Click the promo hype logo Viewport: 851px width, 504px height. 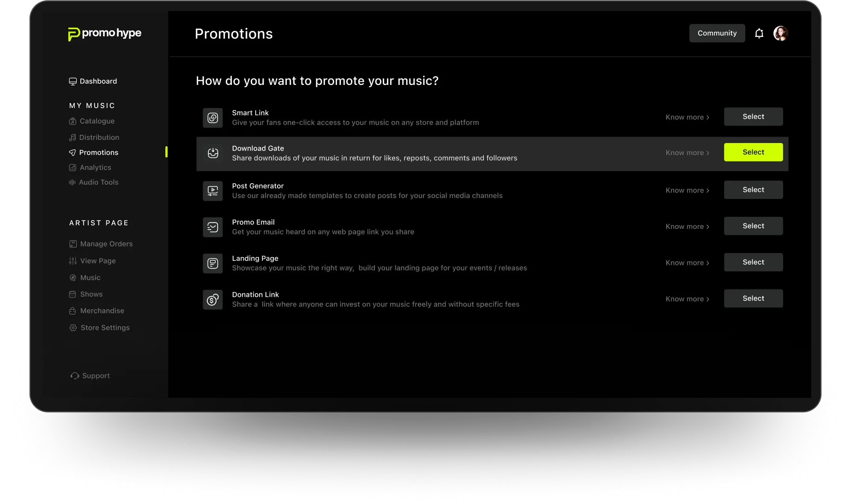click(x=105, y=34)
